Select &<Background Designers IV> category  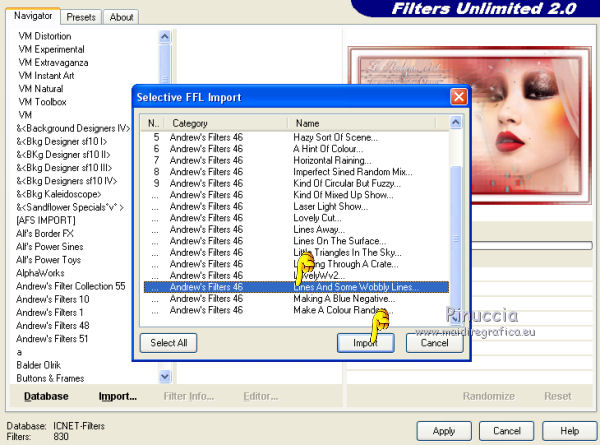pyautogui.click(x=73, y=128)
